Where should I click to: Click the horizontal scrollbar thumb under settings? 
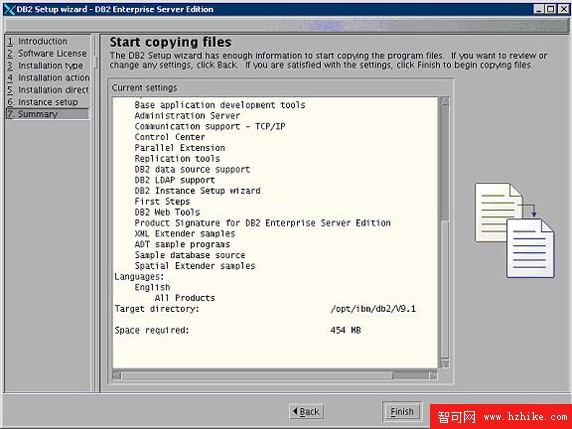point(410,375)
